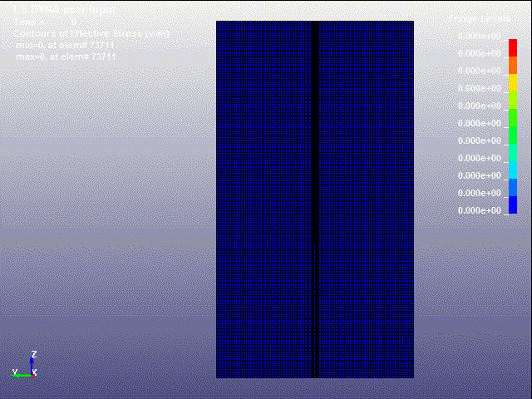This screenshot has height=399, width=532.
Task: Select the aquamarine fringe level swatch
Action: [513, 153]
